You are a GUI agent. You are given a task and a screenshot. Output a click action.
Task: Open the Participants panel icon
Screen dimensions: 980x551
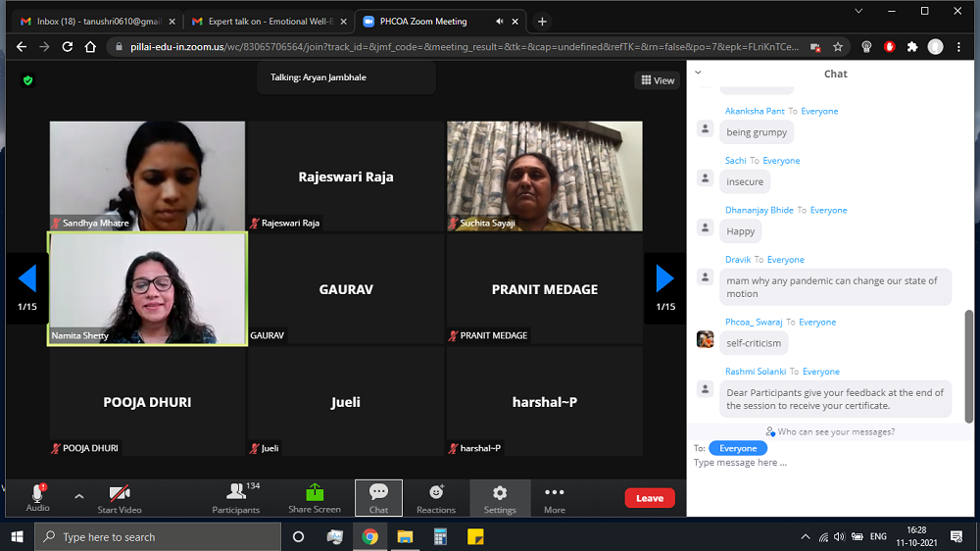[236, 492]
